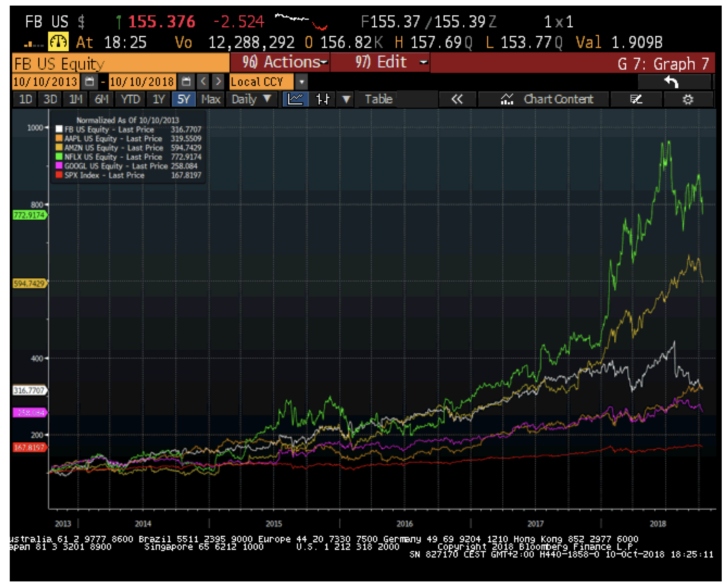Open the Daily periodicity dropdown
728x587 pixels.
[251, 99]
